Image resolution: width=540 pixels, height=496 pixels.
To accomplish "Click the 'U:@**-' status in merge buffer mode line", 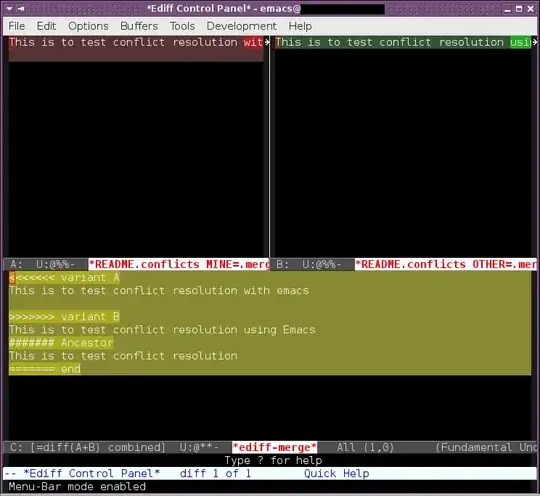I will pyautogui.click(x=199, y=447).
